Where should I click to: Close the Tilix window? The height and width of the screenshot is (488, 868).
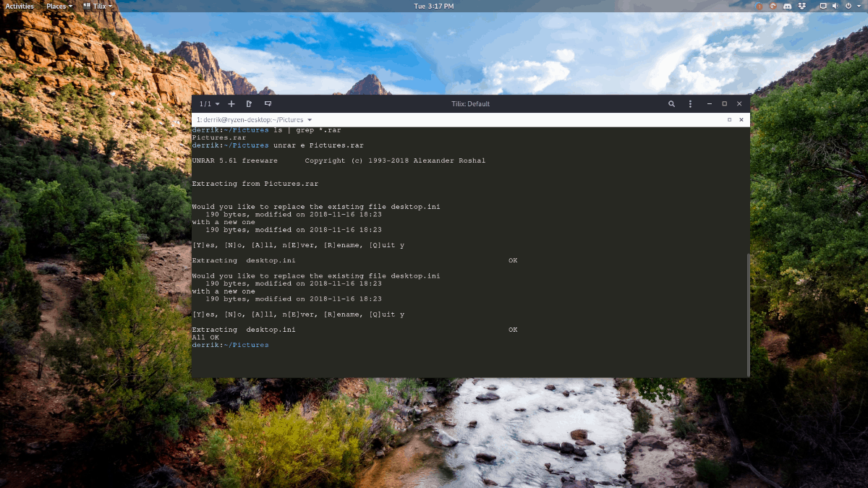click(739, 104)
